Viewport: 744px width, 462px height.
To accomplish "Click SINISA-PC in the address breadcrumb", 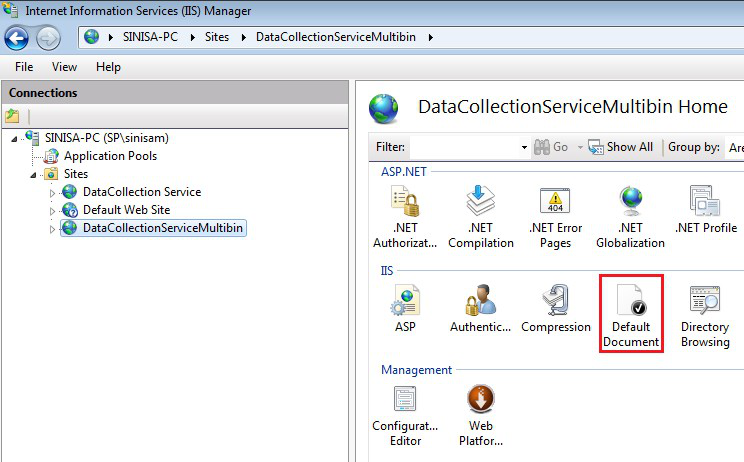I will pos(150,37).
